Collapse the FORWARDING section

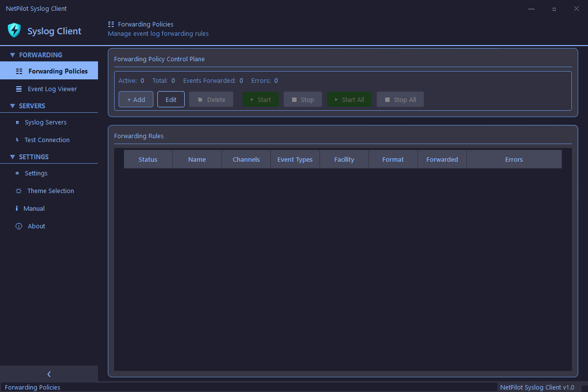13,55
